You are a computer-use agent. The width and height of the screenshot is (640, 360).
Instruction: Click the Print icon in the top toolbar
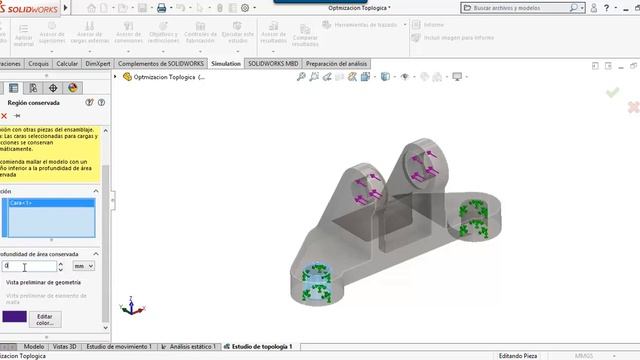coord(162,8)
